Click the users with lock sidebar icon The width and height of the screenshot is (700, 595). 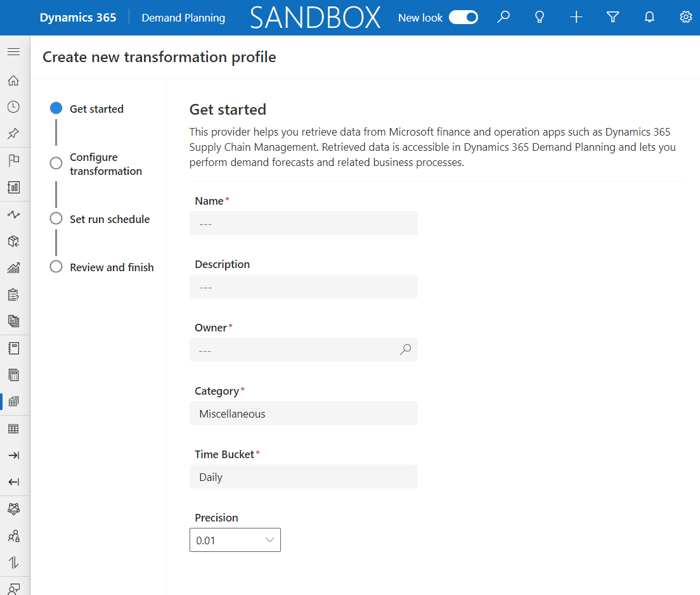[14, 535]
